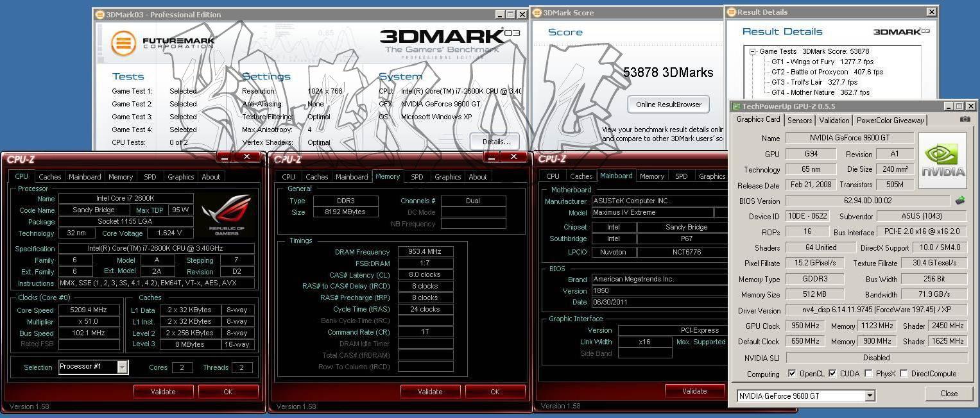Image resolution: width=980 pixels, height=418 pixels.
Task: Click Validate in the CPU-Z mainboard window
Action: click(x=694, y=391)
